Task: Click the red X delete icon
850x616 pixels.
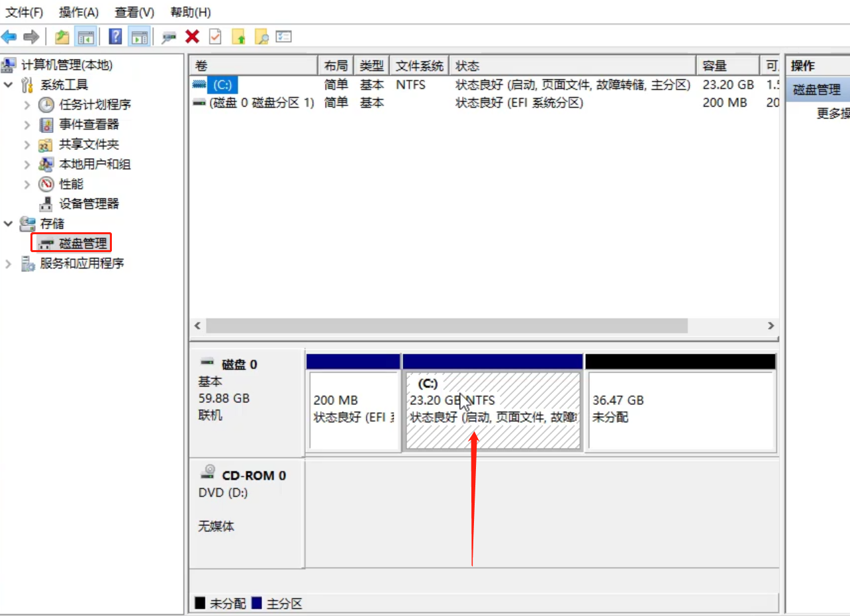Action: [x=193, y=36]
